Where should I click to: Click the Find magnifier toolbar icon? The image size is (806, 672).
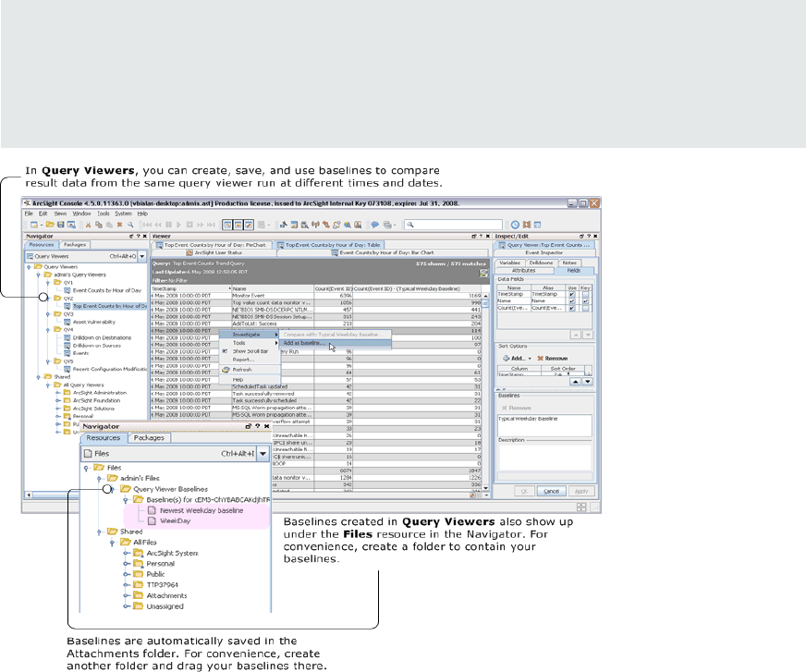click(x=130, y=225)
